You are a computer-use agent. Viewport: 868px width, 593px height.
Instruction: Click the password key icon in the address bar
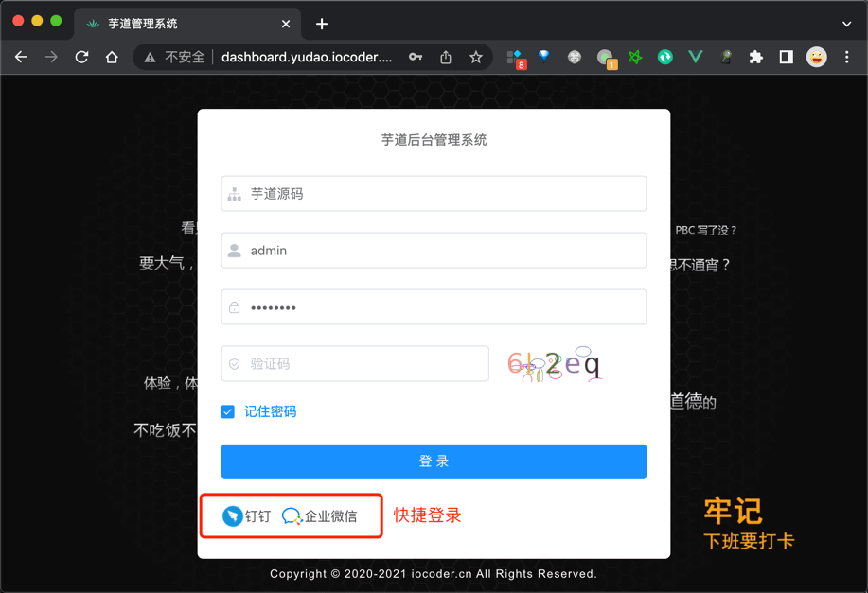pyautogui.click(x=416, y=57)
